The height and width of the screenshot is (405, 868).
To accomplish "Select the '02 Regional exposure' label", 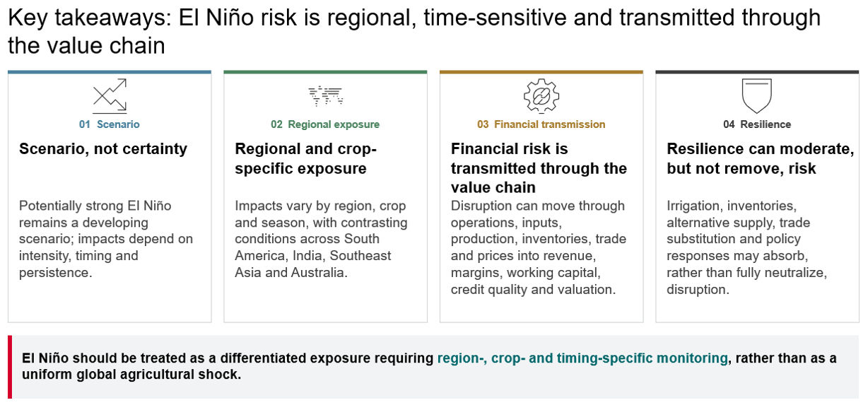I will 325,124.
